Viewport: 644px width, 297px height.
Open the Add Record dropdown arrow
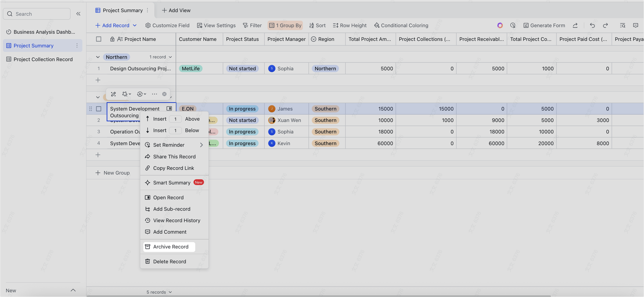135,25
